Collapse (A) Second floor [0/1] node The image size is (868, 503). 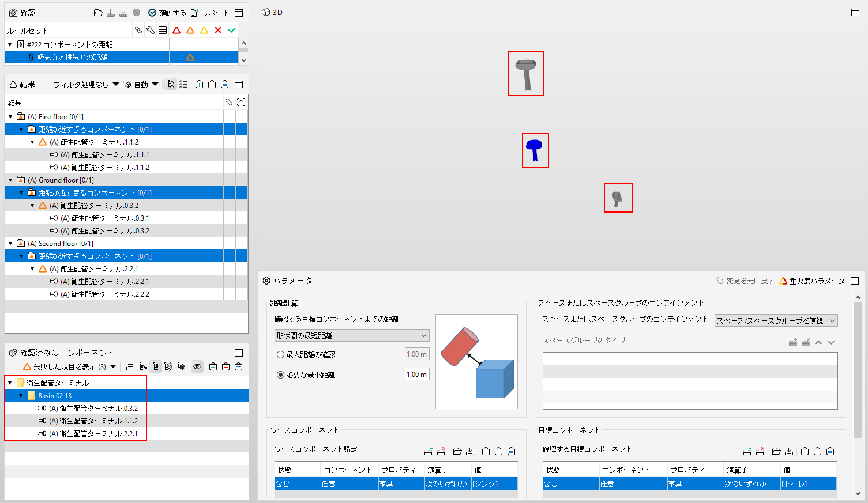pyautogui.click(x=10, y=243)
